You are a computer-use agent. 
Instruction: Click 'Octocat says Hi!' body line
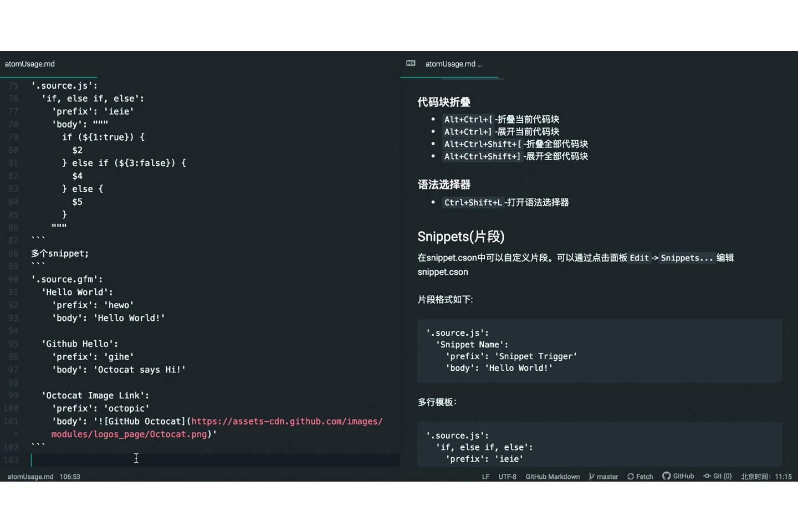[119, 370]
